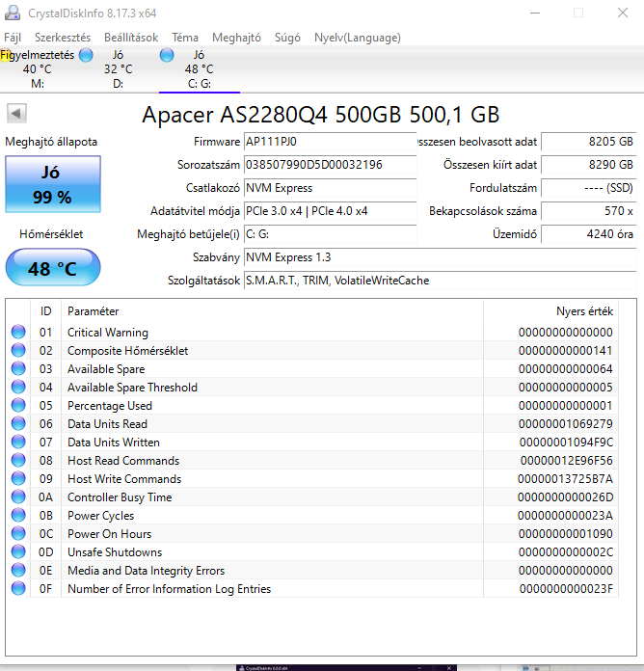644x671 pixels.
Task: Click status circle for Available Spare Threshold row
Action: (18, 387)
